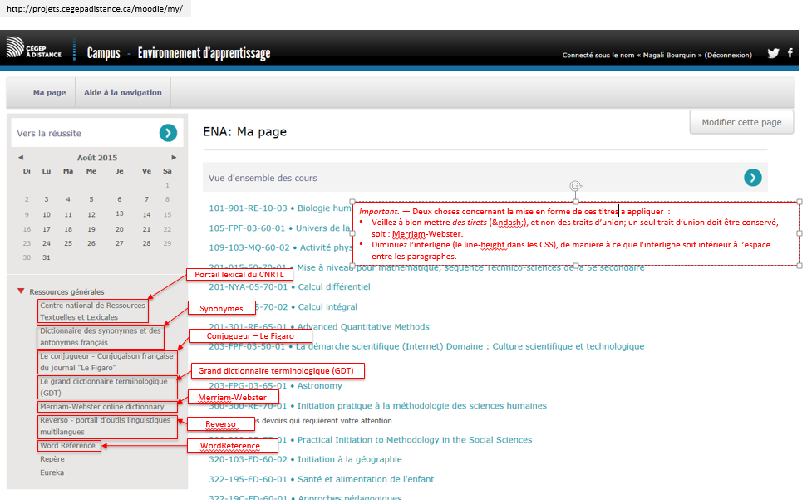The width and height of the screenshot is (812, 504).
Task: Click the Twitter bird icon in header
Action: 773,53
